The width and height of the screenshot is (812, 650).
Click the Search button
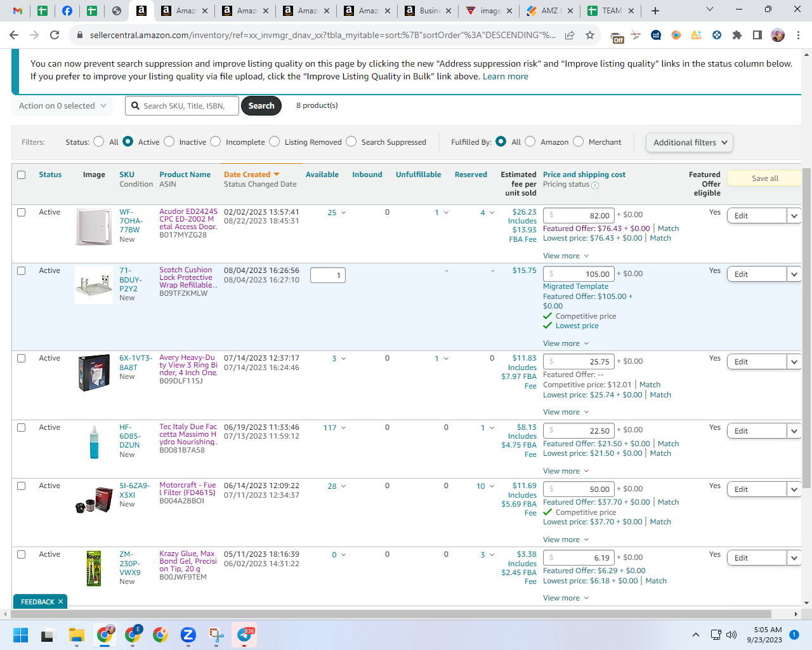coord(261,106)
